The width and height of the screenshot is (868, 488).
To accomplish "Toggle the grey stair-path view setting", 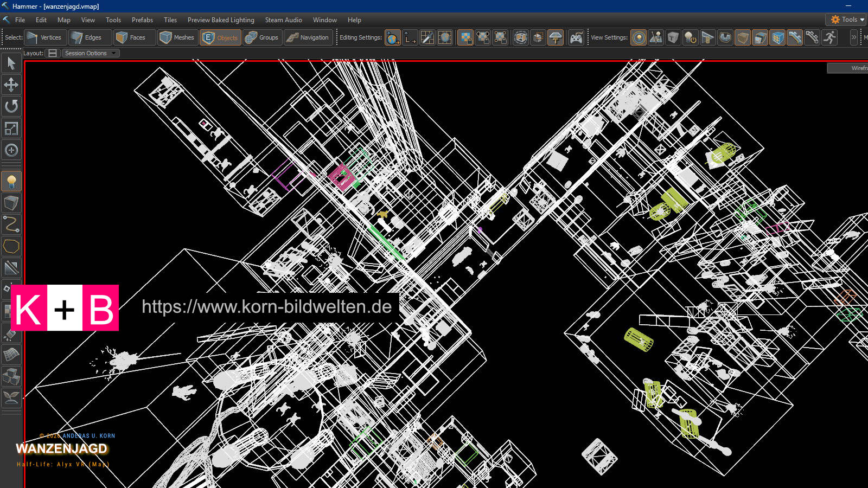I will (812, 37).
